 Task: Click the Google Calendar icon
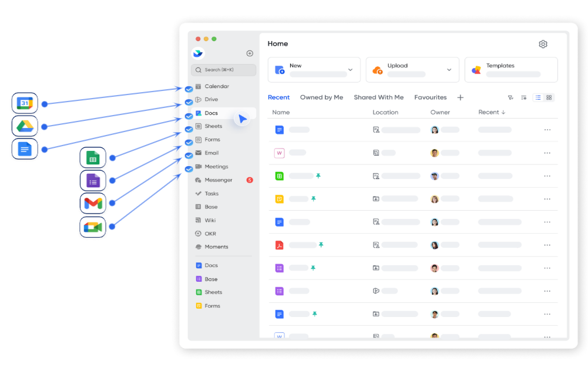tap(25, 103)
